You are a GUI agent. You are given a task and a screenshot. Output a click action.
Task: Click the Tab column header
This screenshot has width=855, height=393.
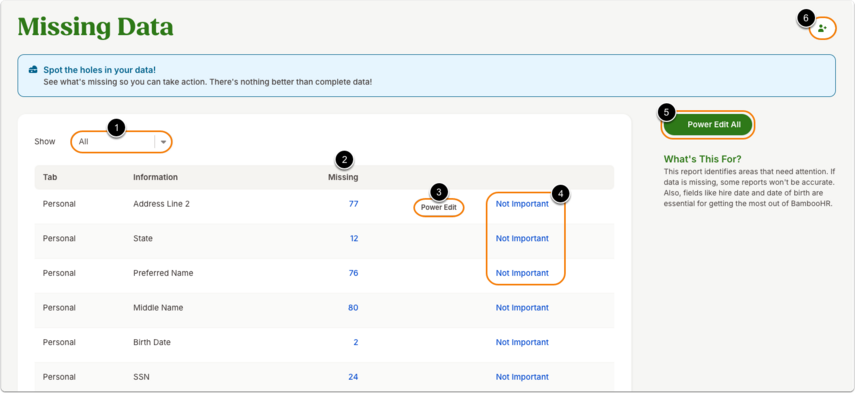click(49, 177)
